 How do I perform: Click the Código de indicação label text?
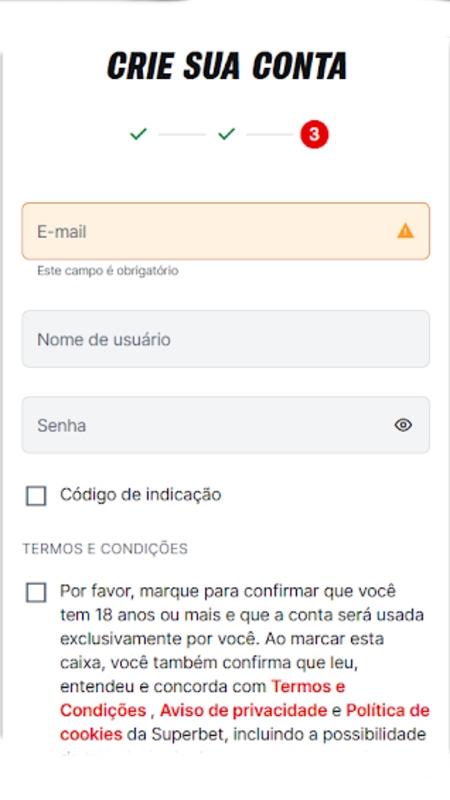[x=140, y=495]
